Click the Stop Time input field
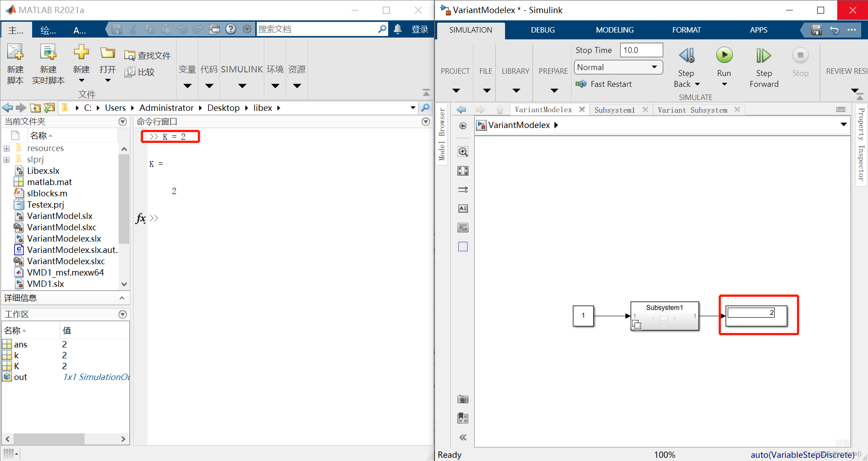 (641, 50)
